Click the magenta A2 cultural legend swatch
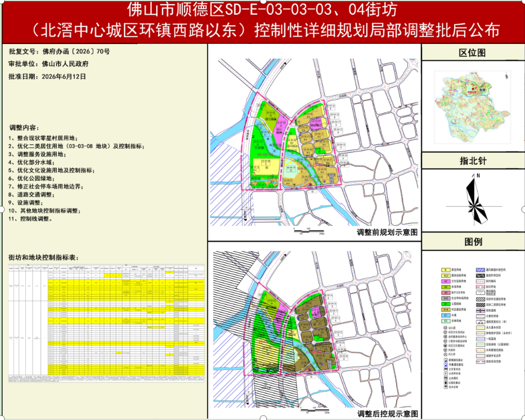 (x=446, y=281)
